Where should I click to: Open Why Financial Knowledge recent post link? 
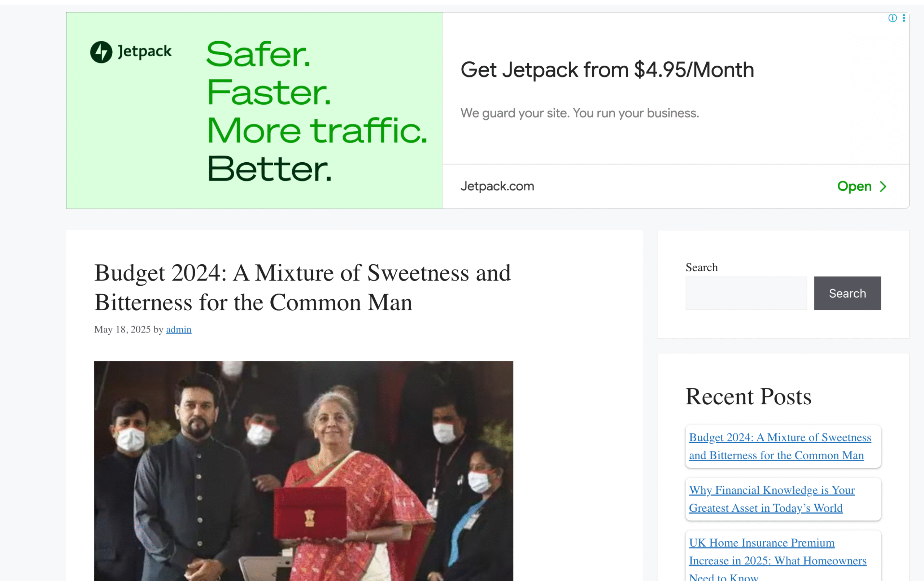pos(772,499)
